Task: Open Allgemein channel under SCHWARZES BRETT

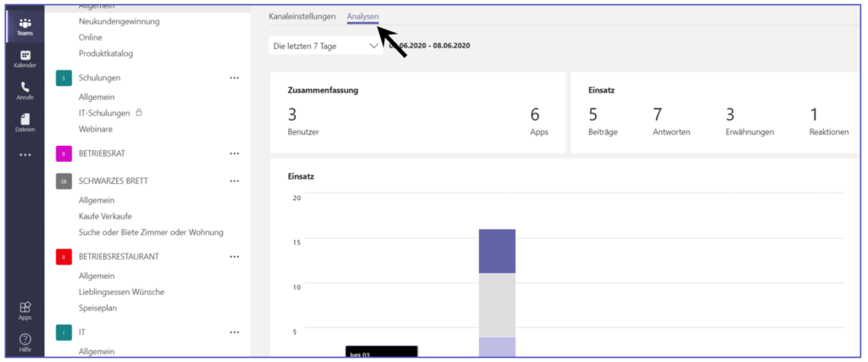Action: 97,200
